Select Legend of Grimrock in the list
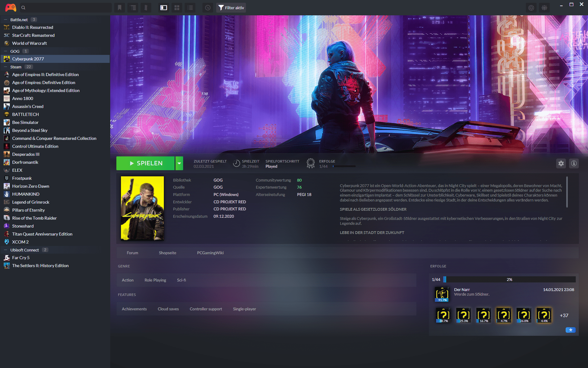 pyautogui.click(x=55, y=202)
